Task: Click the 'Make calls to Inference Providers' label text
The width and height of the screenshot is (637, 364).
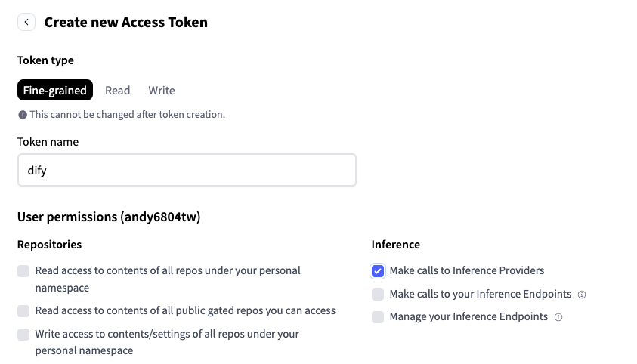Action: [466, 270]
